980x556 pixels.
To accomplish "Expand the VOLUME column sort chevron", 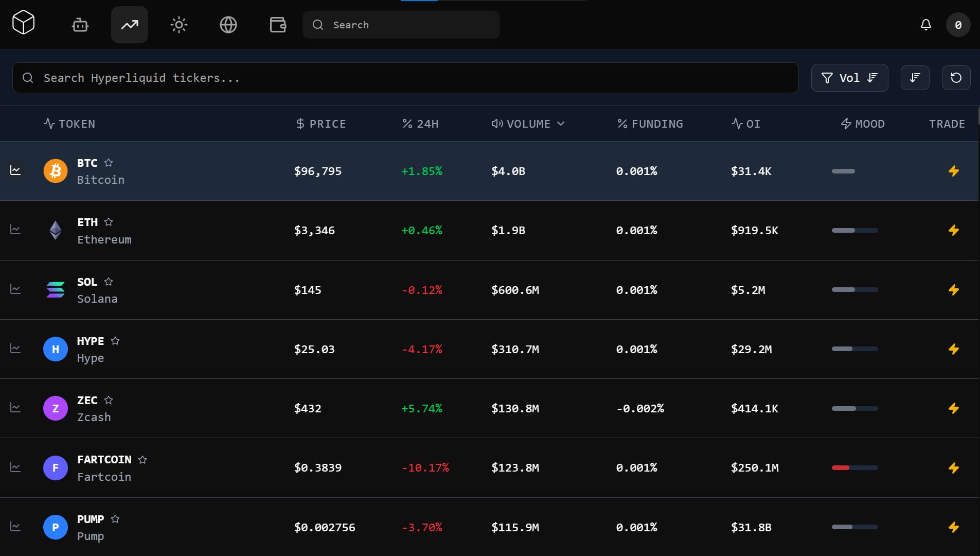I will (x=561, y=124).
